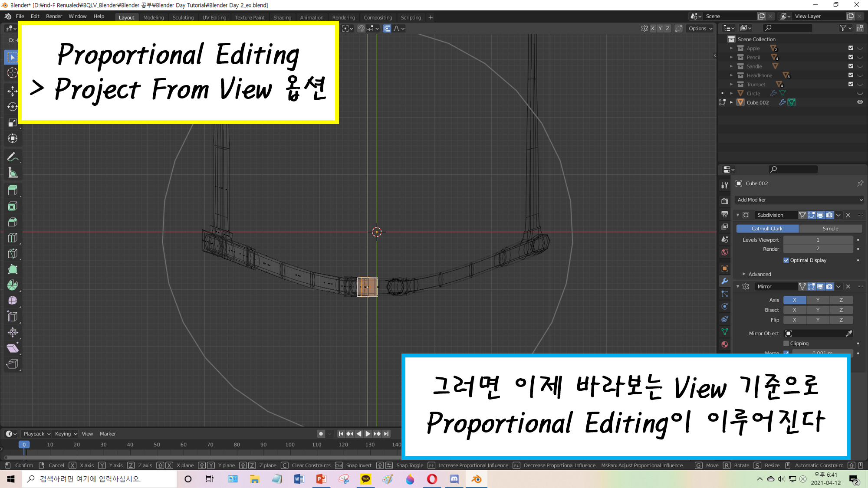Select the Loop Cut tool
Viewport: 868px width, 488px height.
click(x=12, y=238)
